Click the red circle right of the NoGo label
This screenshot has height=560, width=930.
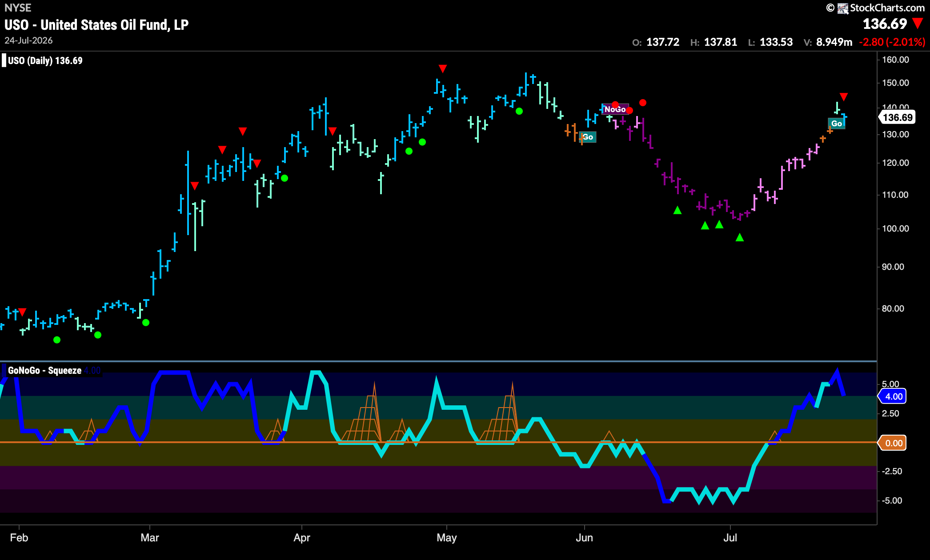(643, 103)
